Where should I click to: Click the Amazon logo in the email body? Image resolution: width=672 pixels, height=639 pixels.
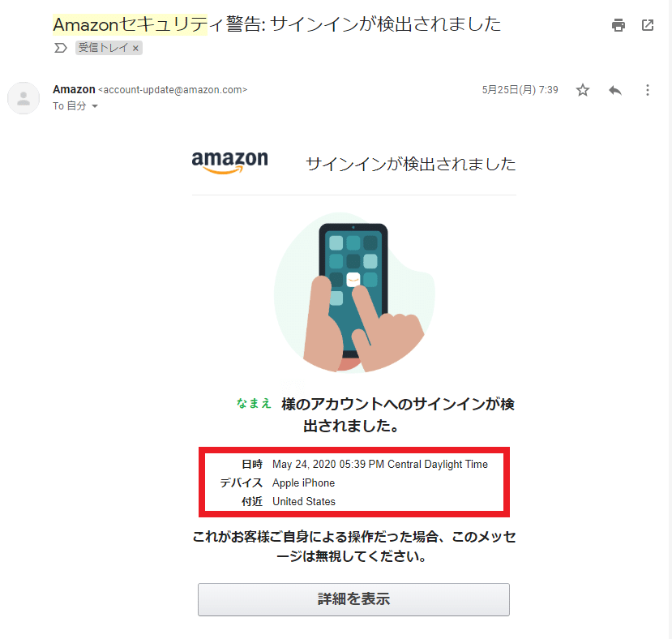(x=229, y=162)
